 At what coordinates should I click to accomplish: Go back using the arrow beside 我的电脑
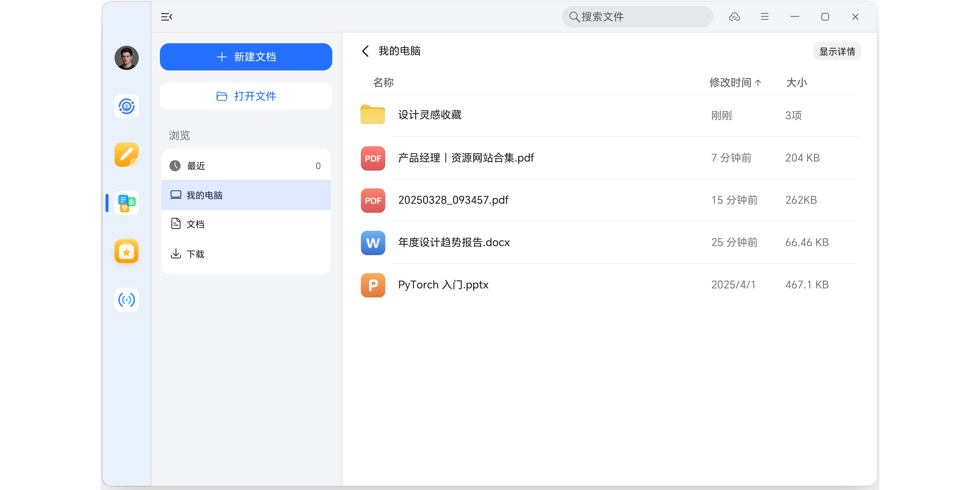[x=366, y=51]
